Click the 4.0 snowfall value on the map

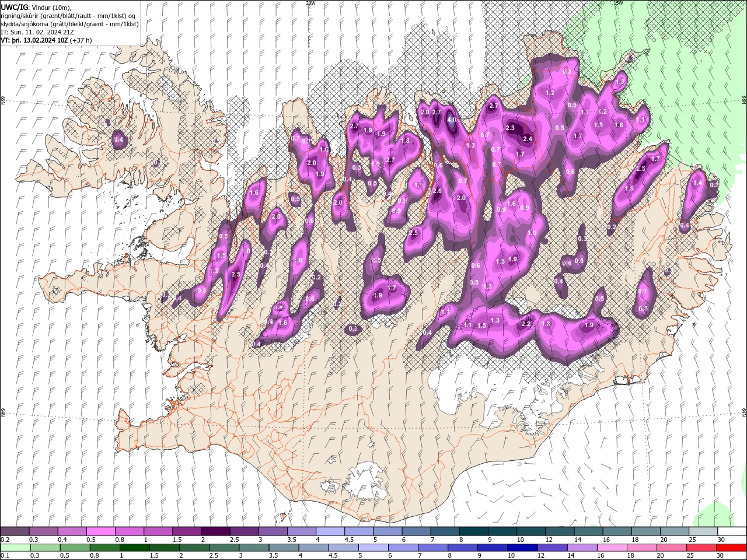(x=451, y=120)
